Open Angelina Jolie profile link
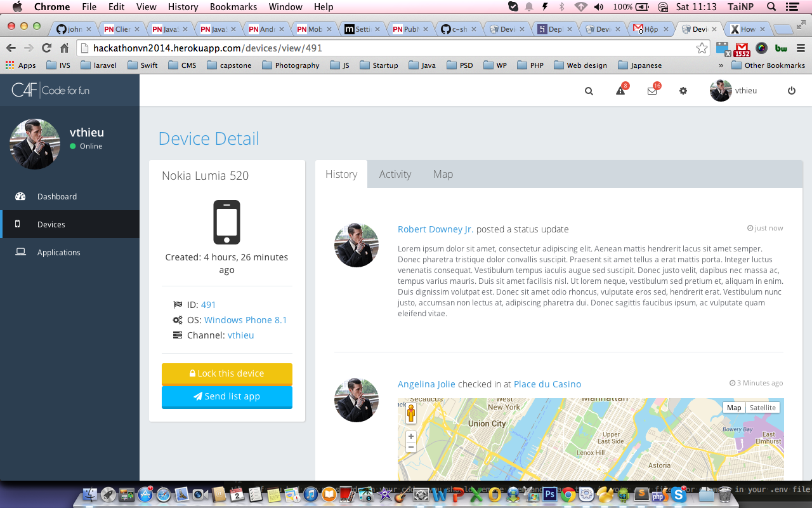This screenshot has height=508, width=812. [x=426, y=384]
